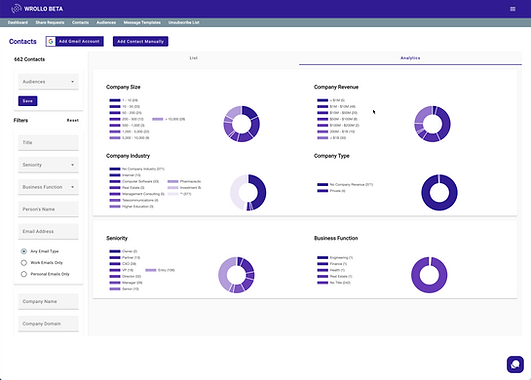This screenshot has height=380, width=531.
Task: Toggle the Owner seniority legend entry
Action: (x=123, y=251)
